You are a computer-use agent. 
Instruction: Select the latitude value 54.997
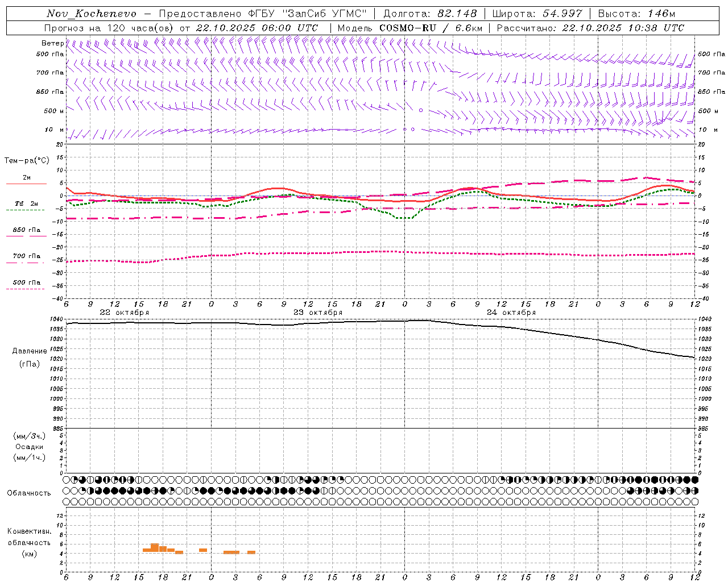[x=563, y=14]
